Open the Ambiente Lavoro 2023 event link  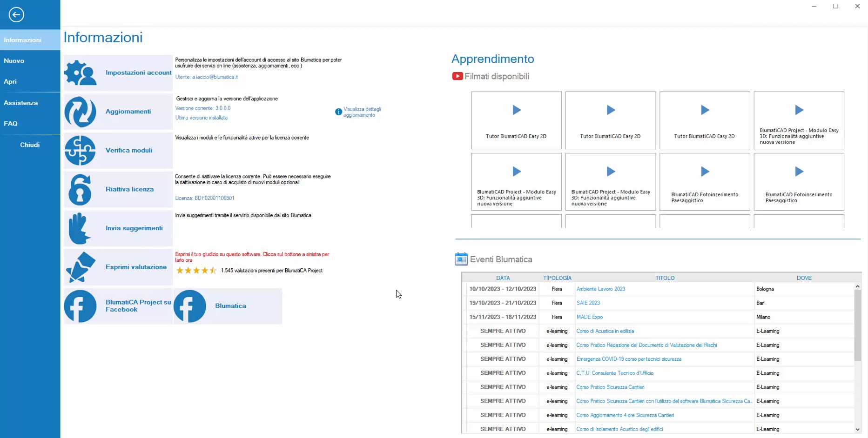coord(600,289)
